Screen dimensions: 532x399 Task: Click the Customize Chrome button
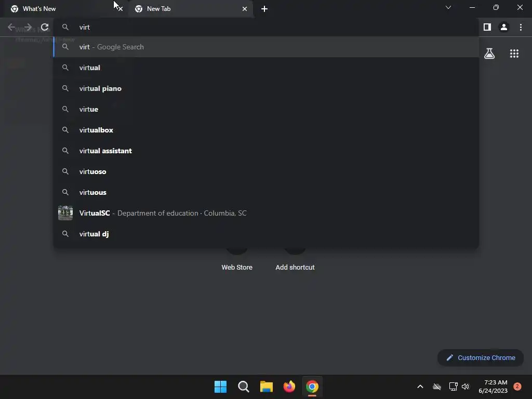pyautogui.click(x=481, y=357)
